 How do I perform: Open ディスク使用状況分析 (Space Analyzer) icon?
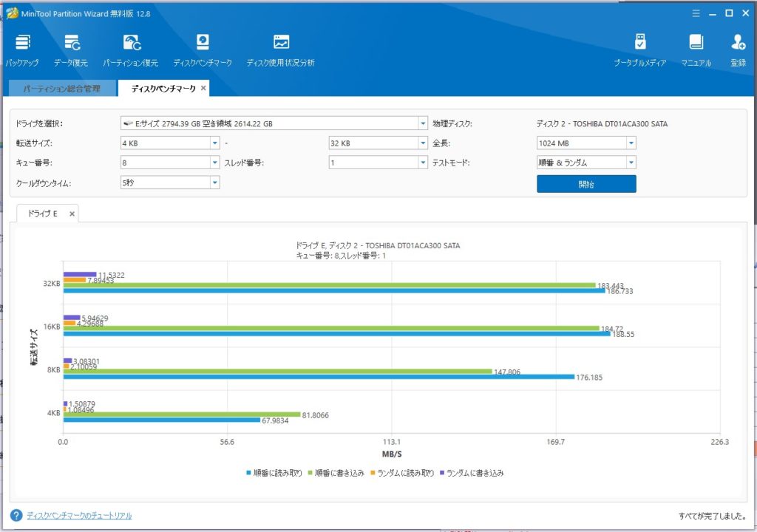280,43
